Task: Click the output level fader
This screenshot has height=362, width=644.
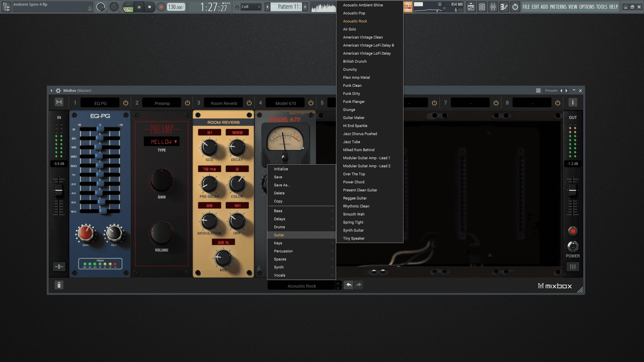Action: (x=573, y=190)
